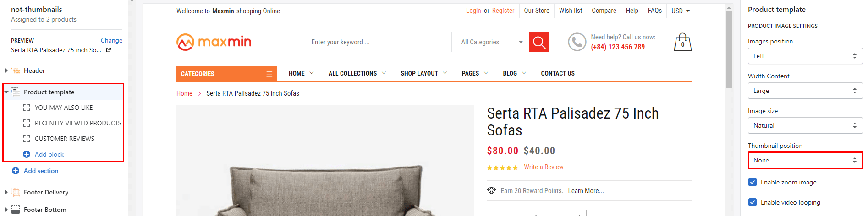Viewport: 868px width, 216px height.
Task: Open the shopping cart bag icon
Action: [682, 42]
